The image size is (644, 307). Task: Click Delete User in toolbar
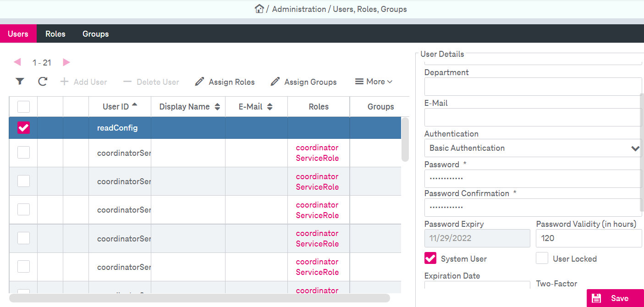(x=151, y=82)
